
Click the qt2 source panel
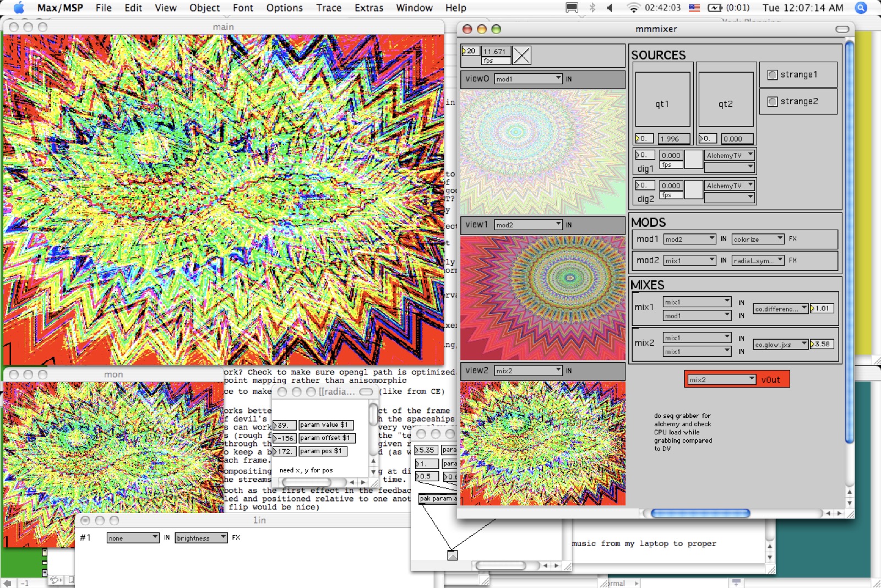[x=725, y=100]
